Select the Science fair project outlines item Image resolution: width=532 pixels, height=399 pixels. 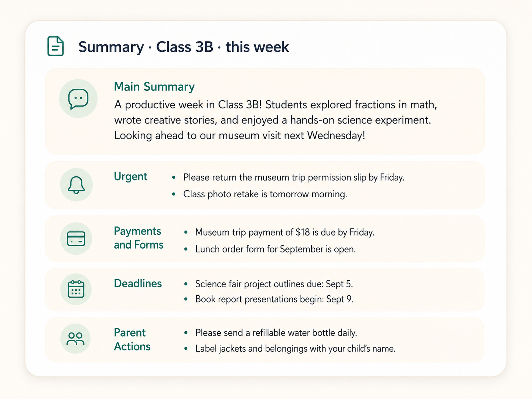pyautogui.click(x=274, y=284)
